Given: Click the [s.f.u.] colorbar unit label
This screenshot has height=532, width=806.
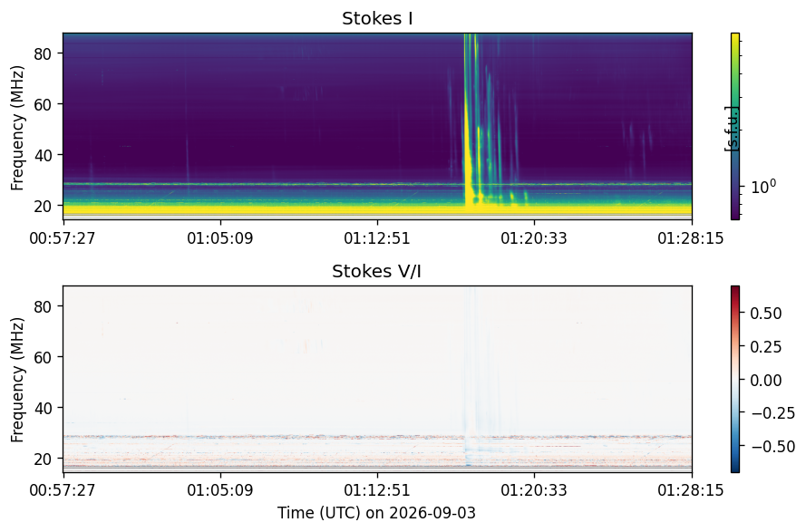Looking at the screenshot, I should click(x=731, y=129).
